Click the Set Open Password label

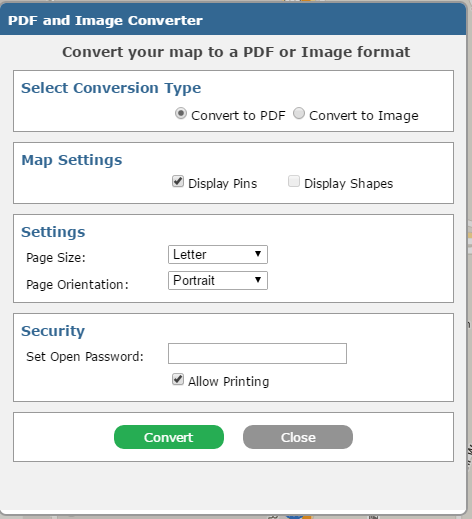[x=85, y=357]
